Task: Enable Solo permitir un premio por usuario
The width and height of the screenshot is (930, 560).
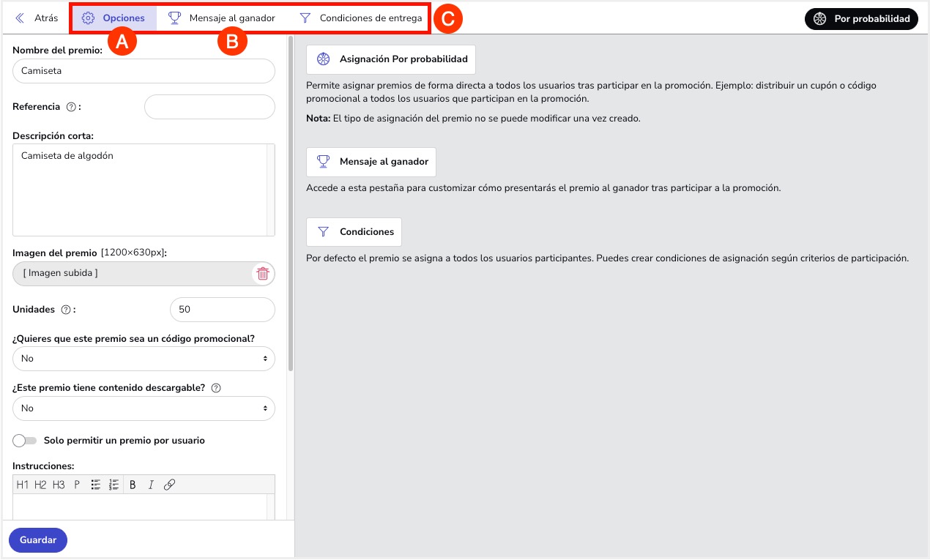Action: (24, 440)
